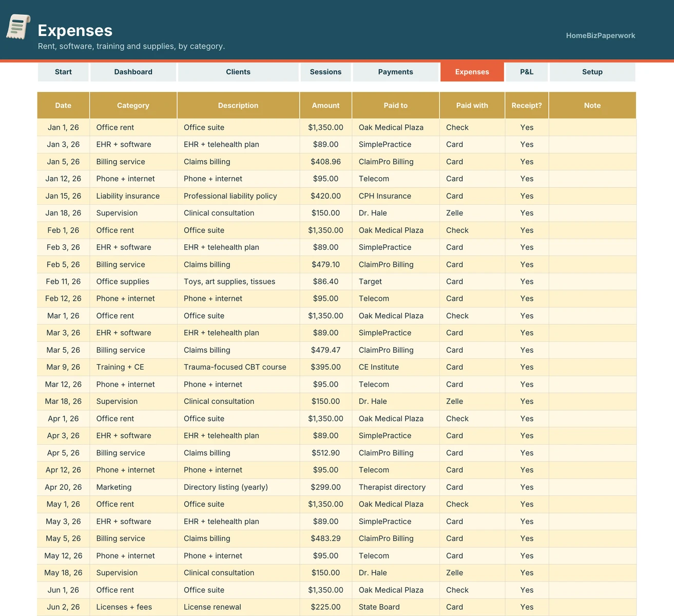The width and height of the screenshot is (674, 616).
Task: Click the Receipt? column header
Action: point(527,105)
